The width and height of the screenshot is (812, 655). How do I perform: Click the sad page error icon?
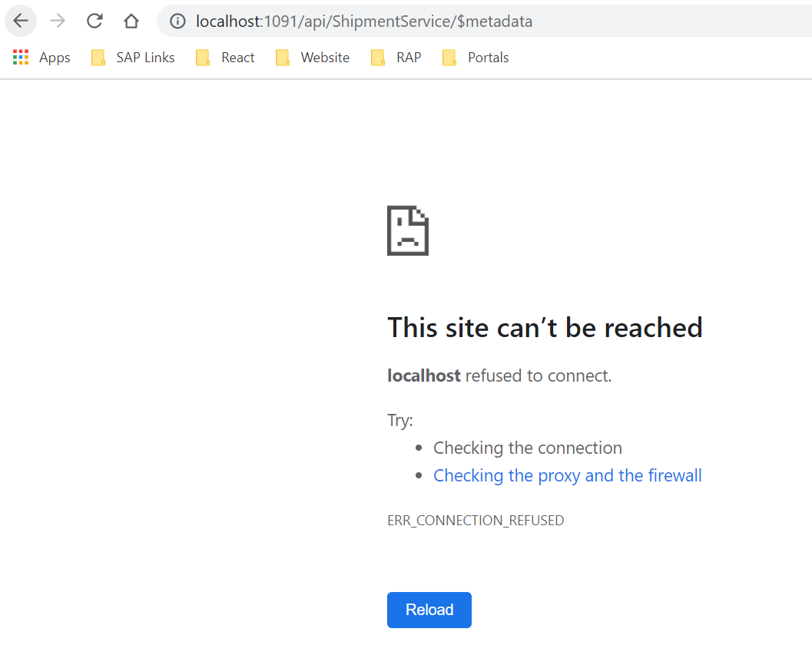point(408,230)
